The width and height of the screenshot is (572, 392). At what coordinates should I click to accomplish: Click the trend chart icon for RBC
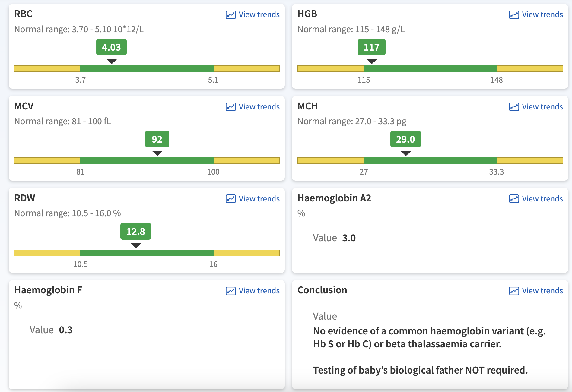[230, 15]
